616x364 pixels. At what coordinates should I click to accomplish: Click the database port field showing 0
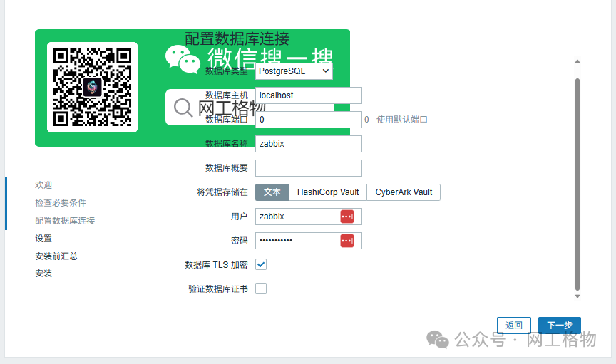[309, 120]
